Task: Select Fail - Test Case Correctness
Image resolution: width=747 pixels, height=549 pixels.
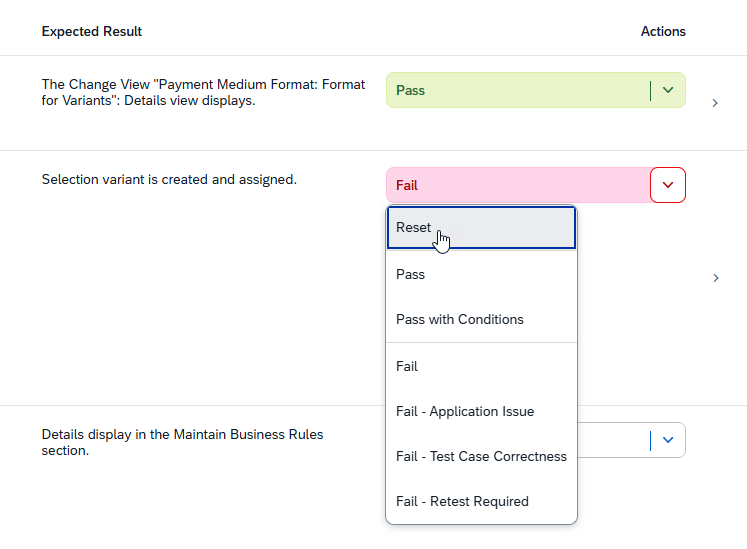Action: 481,457
